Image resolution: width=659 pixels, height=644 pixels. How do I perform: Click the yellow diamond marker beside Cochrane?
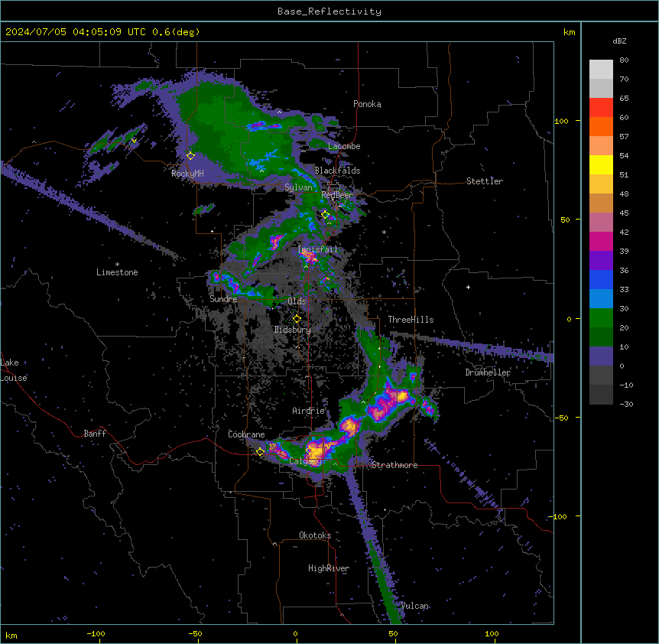(x=261, y=452)
